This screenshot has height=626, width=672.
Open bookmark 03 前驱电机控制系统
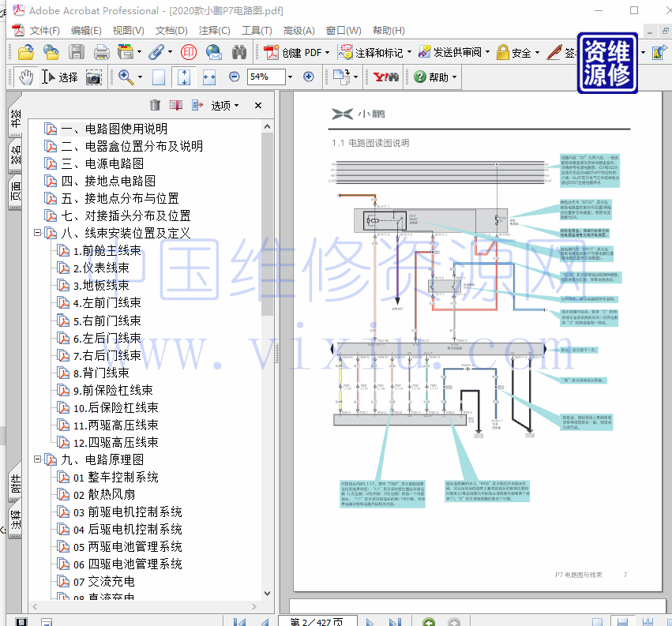point(127,512)
